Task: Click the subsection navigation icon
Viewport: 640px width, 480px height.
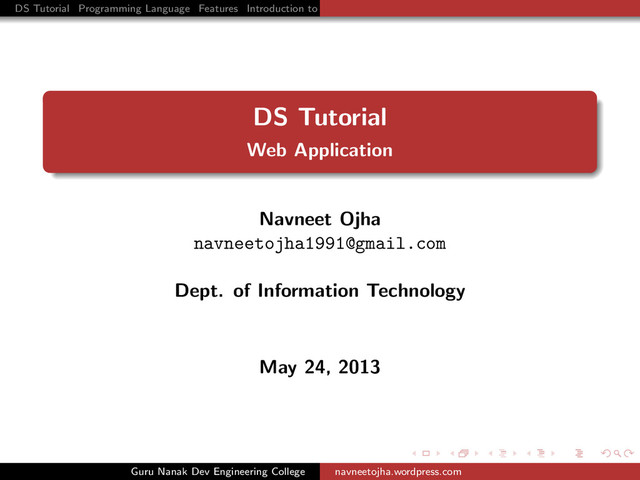Action: pyautogui.click(x=503, y=453)
